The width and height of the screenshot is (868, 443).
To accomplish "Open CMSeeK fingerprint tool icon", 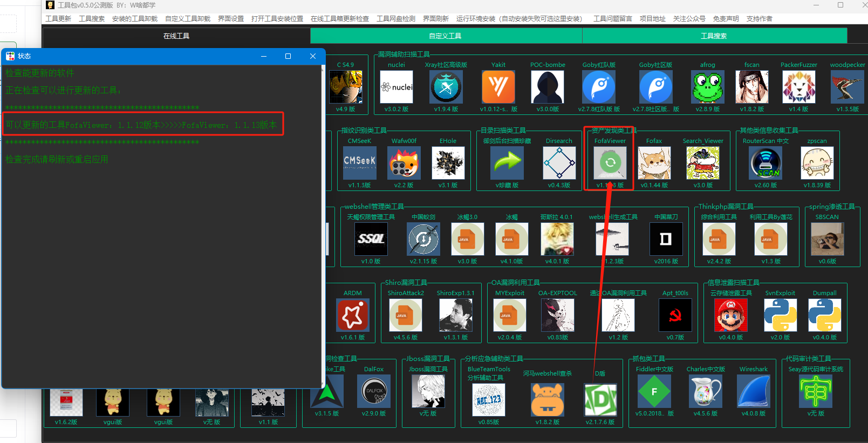I will (x=360, y=163).
